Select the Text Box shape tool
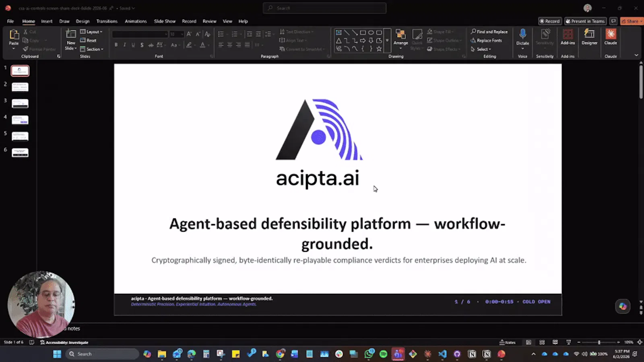 (x=339, y=33)
